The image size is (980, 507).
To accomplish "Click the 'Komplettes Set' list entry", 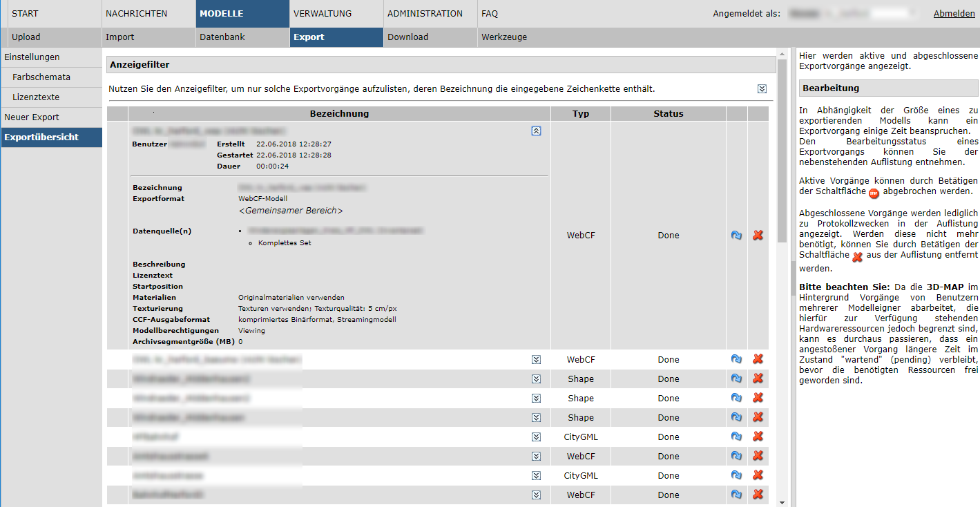I will click(x=285, y=243).
